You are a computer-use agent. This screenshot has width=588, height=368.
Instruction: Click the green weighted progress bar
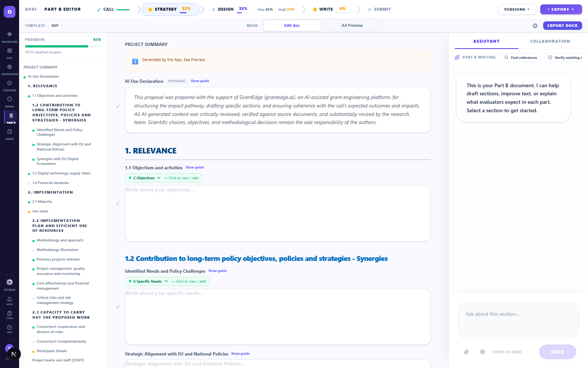(x=57, y=46)
